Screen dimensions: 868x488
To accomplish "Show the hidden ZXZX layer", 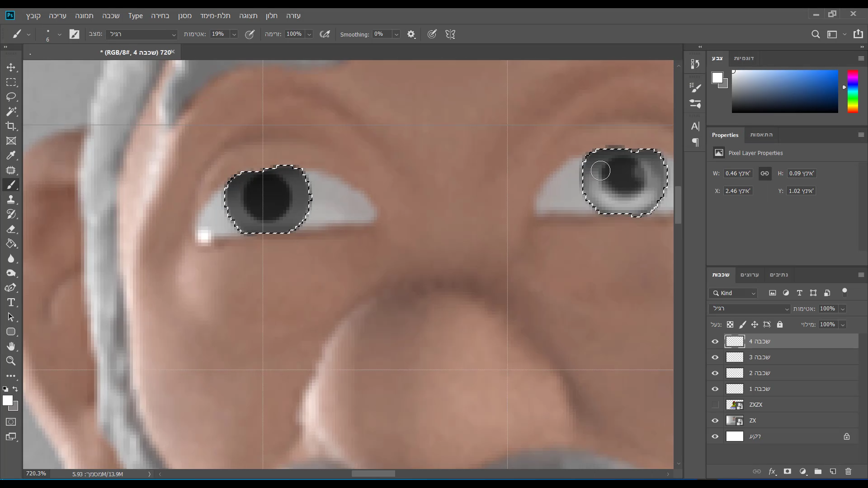I will 715,405.
